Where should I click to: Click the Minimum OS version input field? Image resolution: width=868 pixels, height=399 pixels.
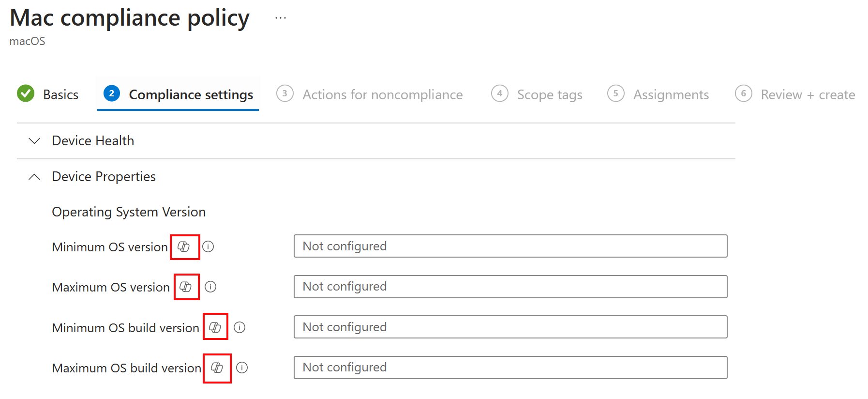[510, 246]
